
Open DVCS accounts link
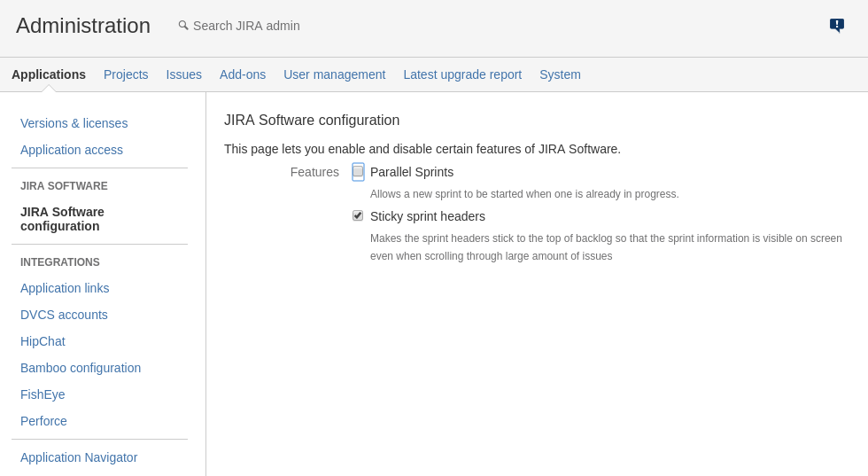click(x=64, y=315)
